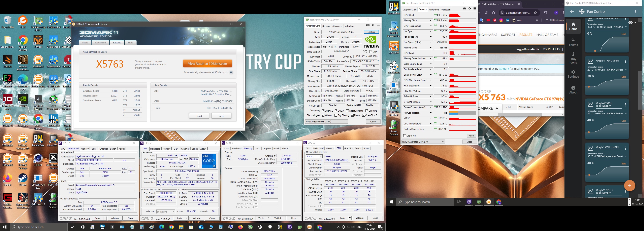Click GPU-Z Graphics Card window screenshot camera icon
Image resolution: width=644 pixels, height=231 pixels.
(368, 25)
